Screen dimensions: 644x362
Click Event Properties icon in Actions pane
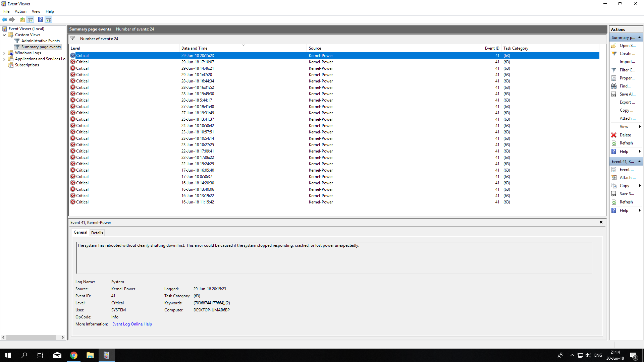point(614,170)
